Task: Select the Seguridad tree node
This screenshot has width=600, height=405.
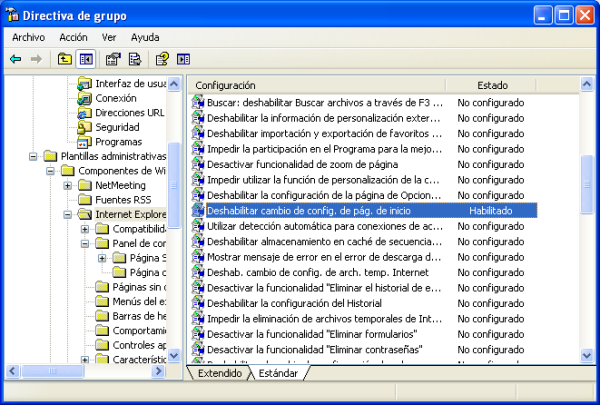Action: click(x=117, y=127)
